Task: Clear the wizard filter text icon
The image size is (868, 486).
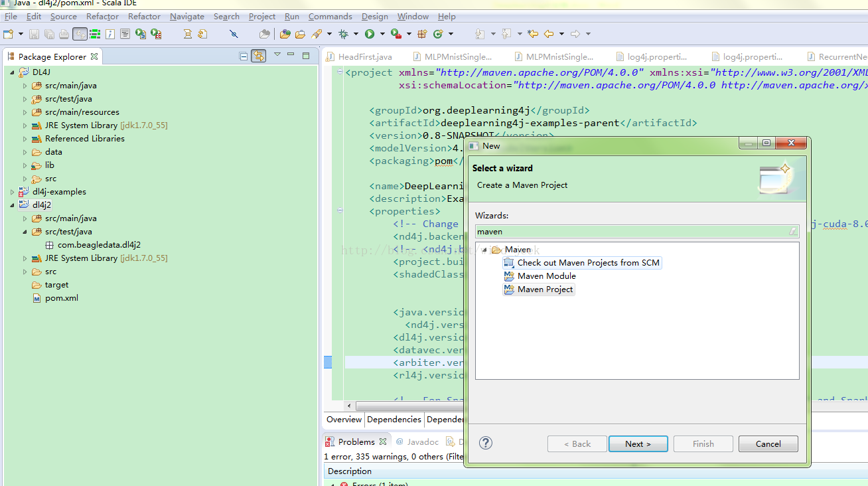Action: (x=792, y=232)
